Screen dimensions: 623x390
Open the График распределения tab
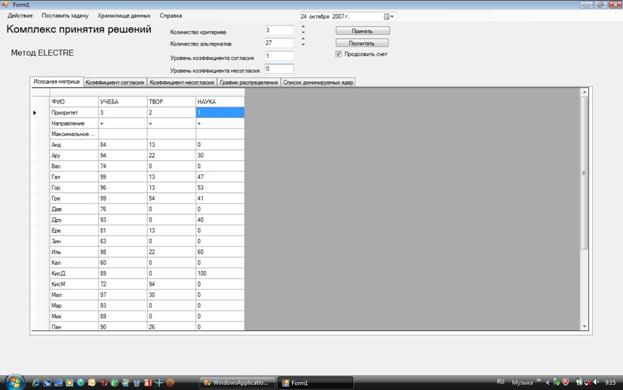tap(249, 82)
